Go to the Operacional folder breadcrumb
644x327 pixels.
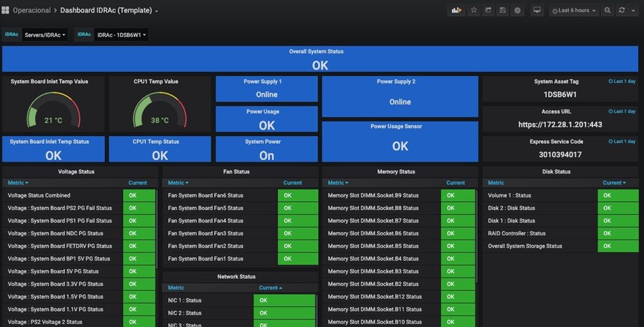coord(32,10)
